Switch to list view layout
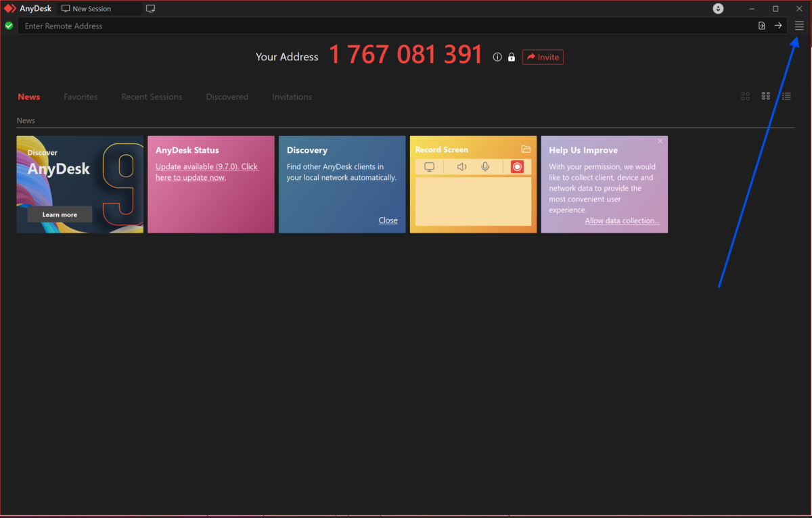Screen dimensions: 812x518 point(786,97)
